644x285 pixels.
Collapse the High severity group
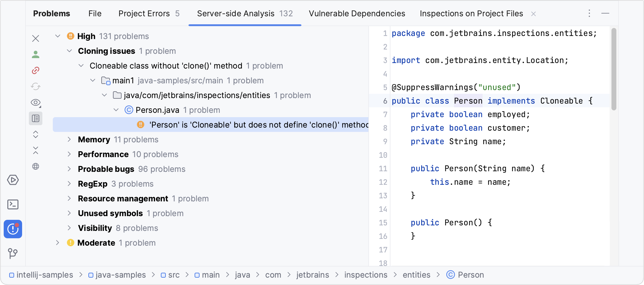(58, 36)
